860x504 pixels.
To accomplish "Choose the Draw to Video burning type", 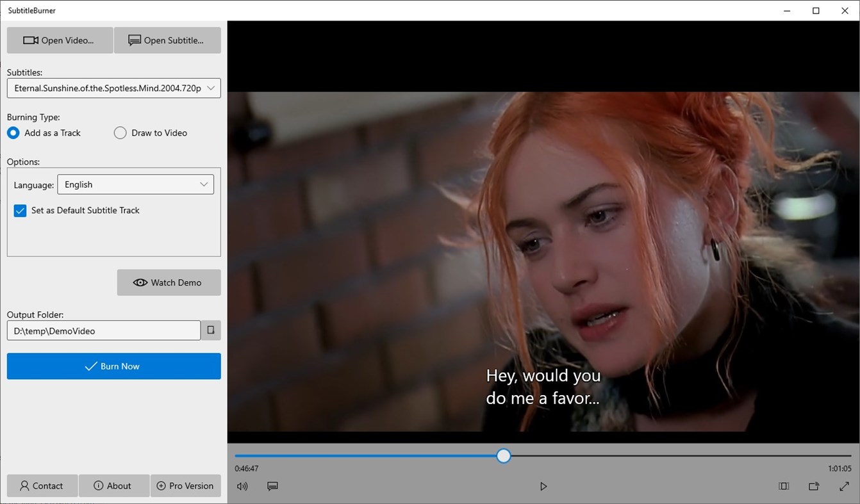I will [120, 133].
